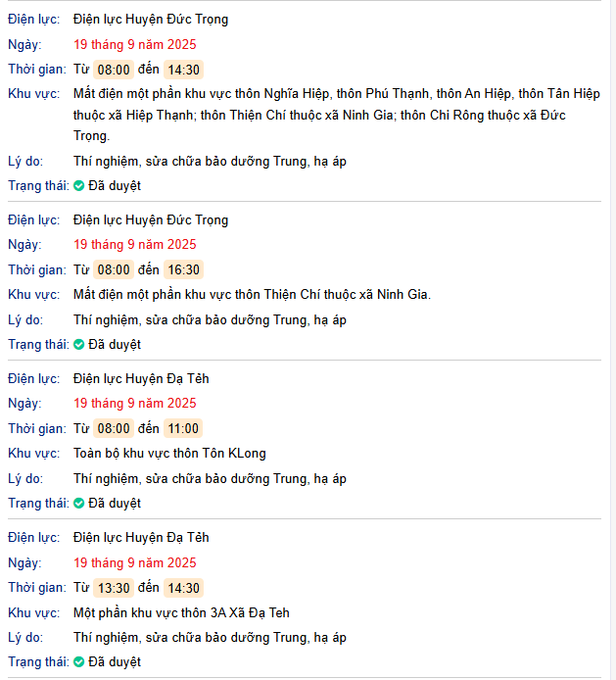
Task: Select the 13:30 start time badge
Action: [114, 588]
